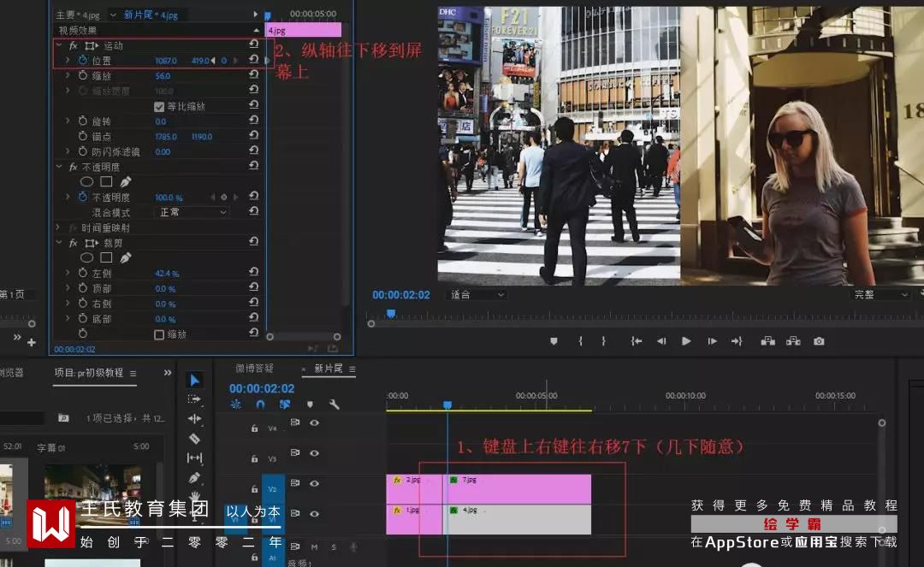
Task: Open 适合 zoom level dropdown
Action: (477, 294)
